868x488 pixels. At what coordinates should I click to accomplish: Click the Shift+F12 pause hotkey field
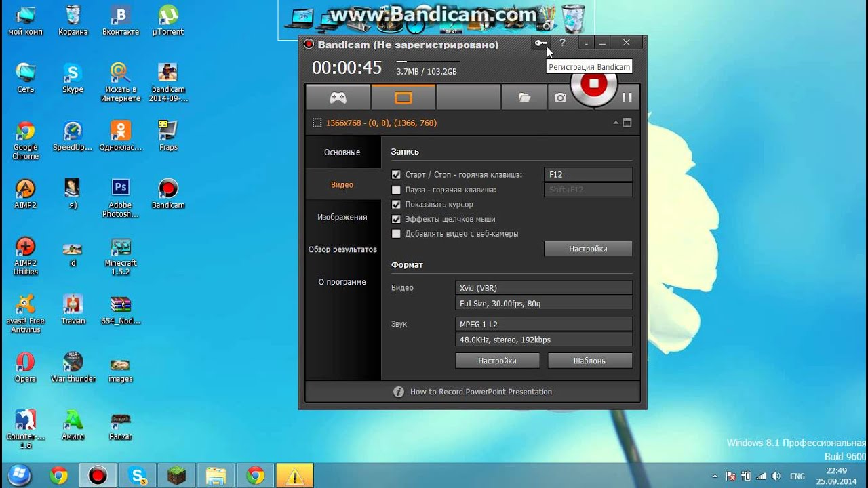pyautogui.click(x=588, y=190)
